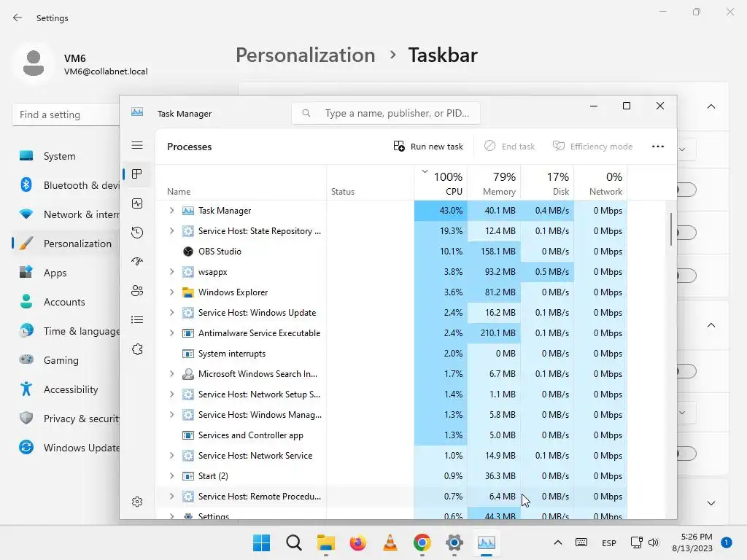Open Windows Update in Settings sidebar
This screenshot has width=747, height=560.
click(x=66, y=448)
